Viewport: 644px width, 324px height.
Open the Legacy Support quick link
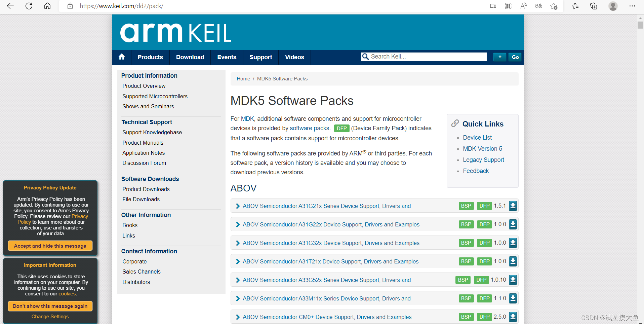coord(484,160)
